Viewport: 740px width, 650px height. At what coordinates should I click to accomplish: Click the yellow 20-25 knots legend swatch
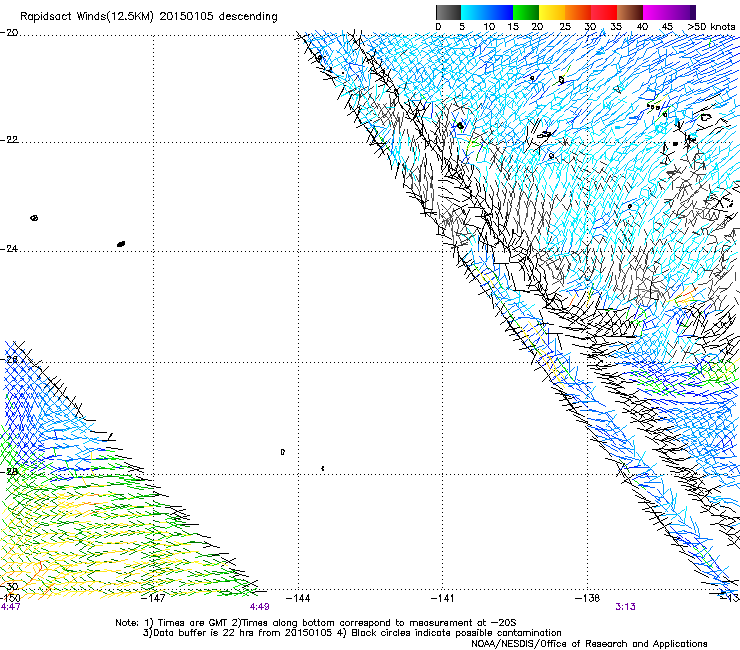[552, 12]
